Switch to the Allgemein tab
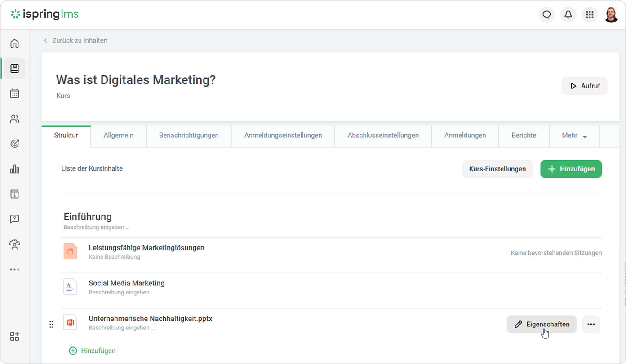The height and width of the screenshot is (364, 626). [118, 136]
